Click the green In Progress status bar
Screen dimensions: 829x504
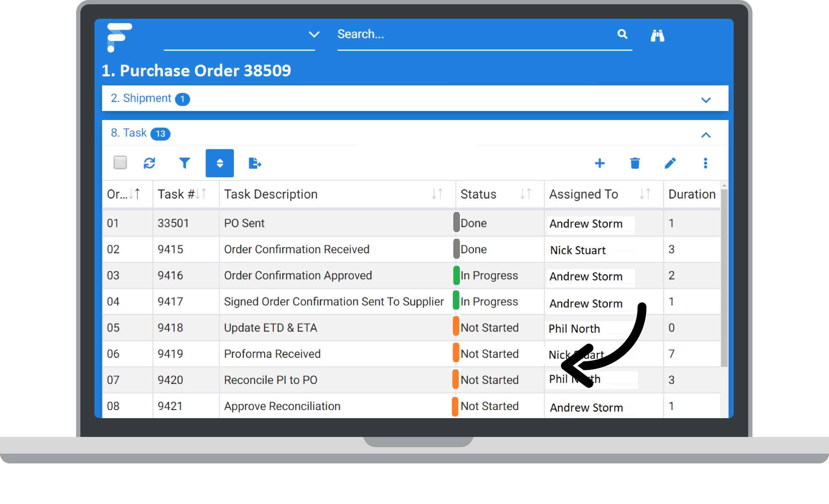pos(456,275)
